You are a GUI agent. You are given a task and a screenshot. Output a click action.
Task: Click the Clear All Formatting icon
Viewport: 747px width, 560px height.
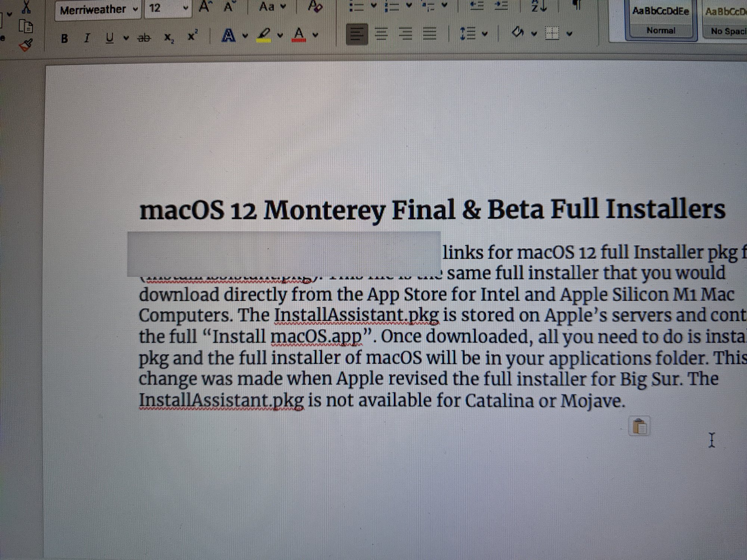(x=315, y=7)
